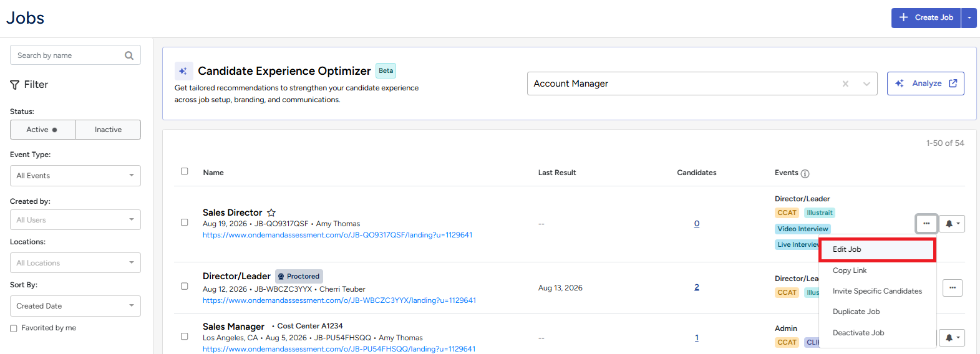
Task: Click the Candidate Experience Optimizer sparkle icon
Action: (183, 71)
